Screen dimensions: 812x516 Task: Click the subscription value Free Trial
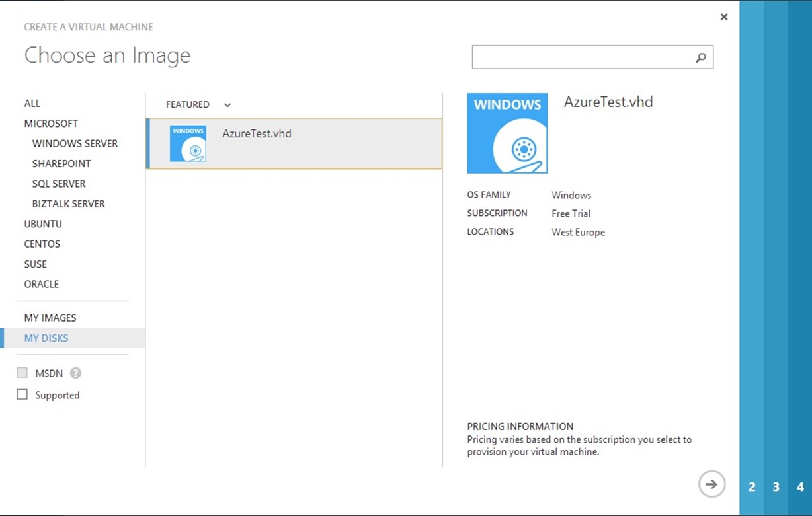click(571, 213)
